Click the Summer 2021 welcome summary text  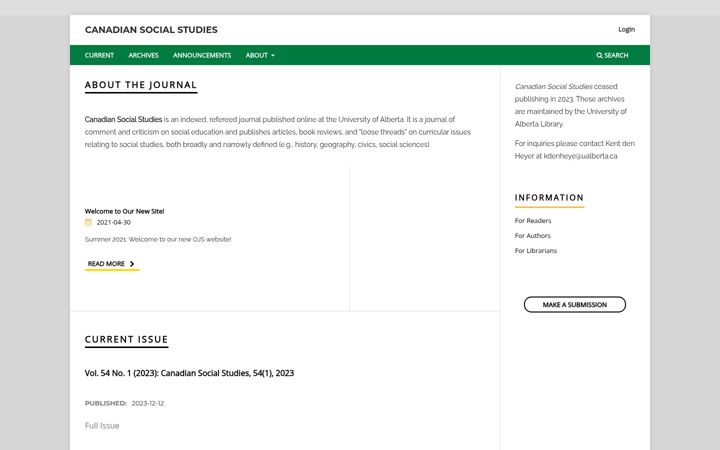click(158, 239)
